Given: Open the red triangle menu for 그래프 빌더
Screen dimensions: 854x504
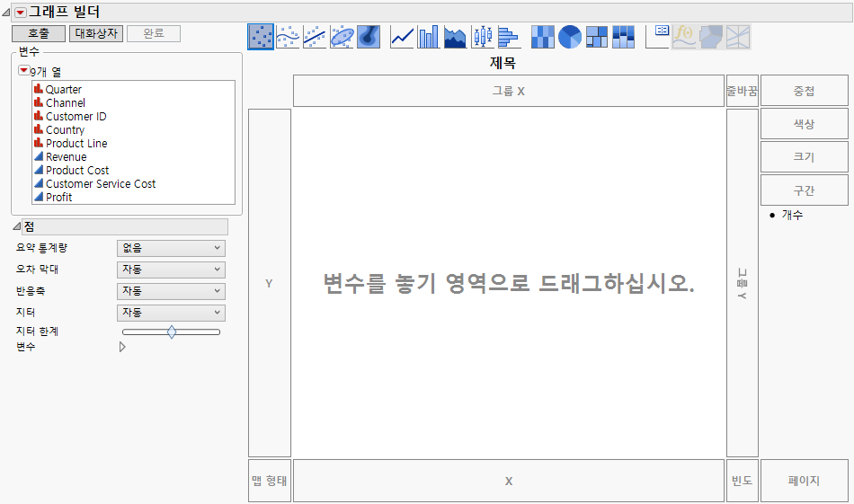Looking at the screenshot, I should tap(20, 13).
